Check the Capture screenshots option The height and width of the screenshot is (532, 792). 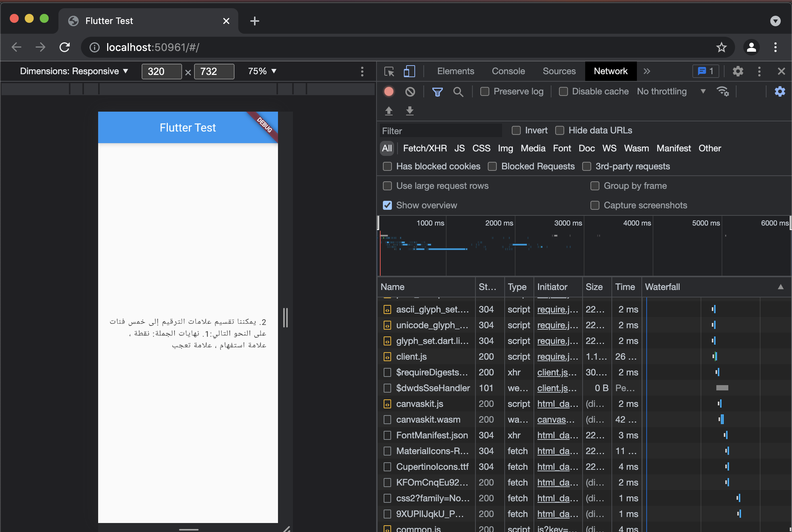pyautogui.click(x=595, y=205)
